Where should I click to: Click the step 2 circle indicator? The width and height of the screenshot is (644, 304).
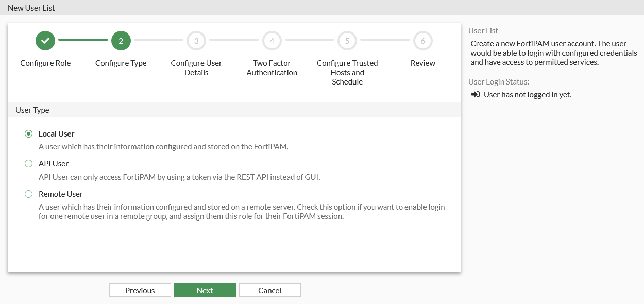pyautogui.click(x=121, y=41)
